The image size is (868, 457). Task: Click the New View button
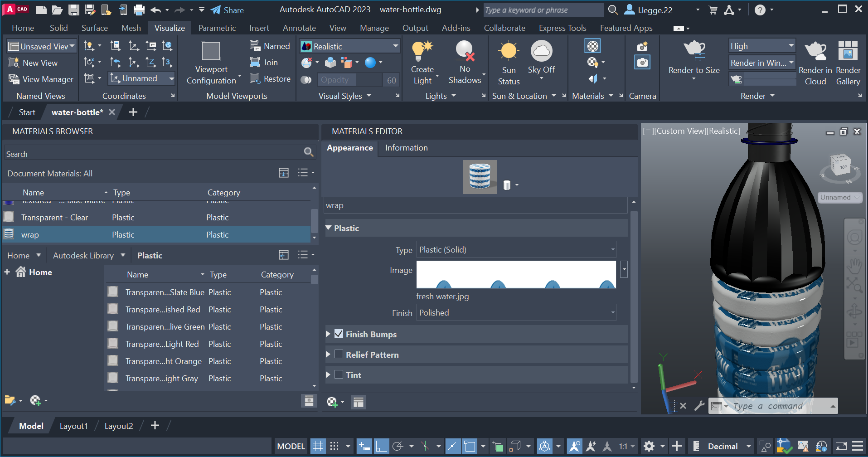[33, 63]
